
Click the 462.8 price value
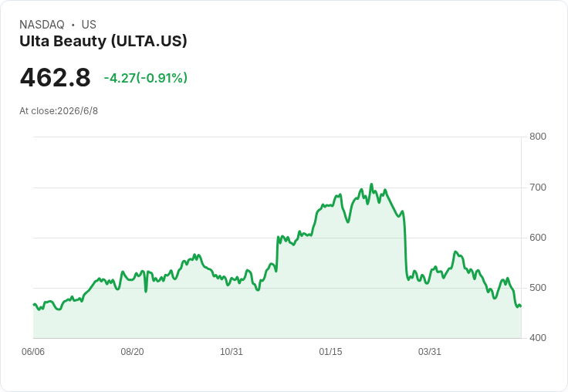pyautogui.click(x=55, y=77)
